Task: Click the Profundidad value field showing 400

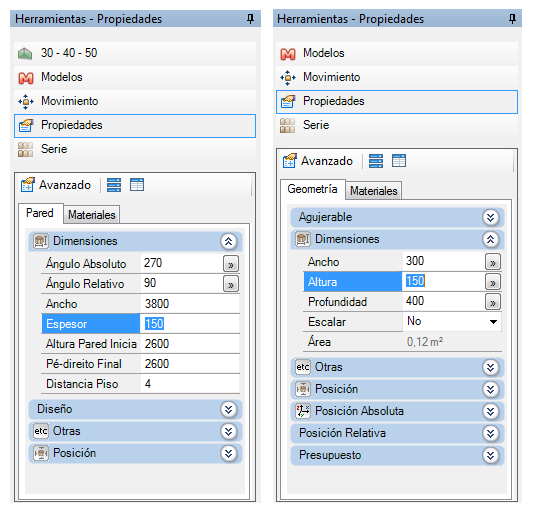Action: pyautogui.click(x=444, y=302)
